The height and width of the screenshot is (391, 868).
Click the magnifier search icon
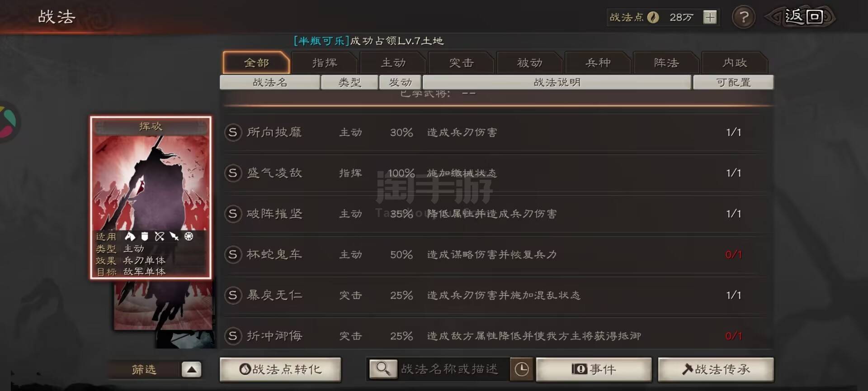pos(383,369)
